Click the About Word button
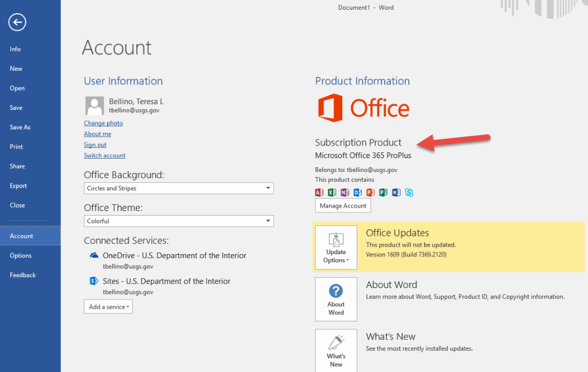The height and width of the screenshot is (372, 588). pos(336,300)
